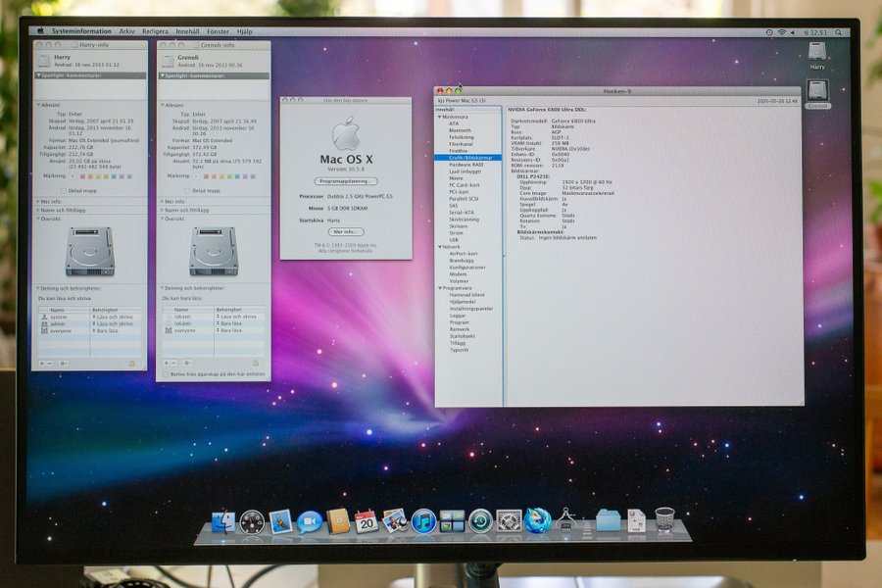Select Minne in System Profiler sidebar
This screenshot has height=588, width=882.
tap(456, 178)
